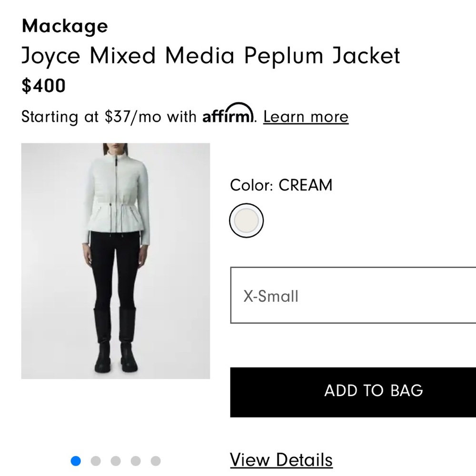This screenshot has width=476, height=476.
Task: Click the Color: CREAM label
Action: click(281, 185)
